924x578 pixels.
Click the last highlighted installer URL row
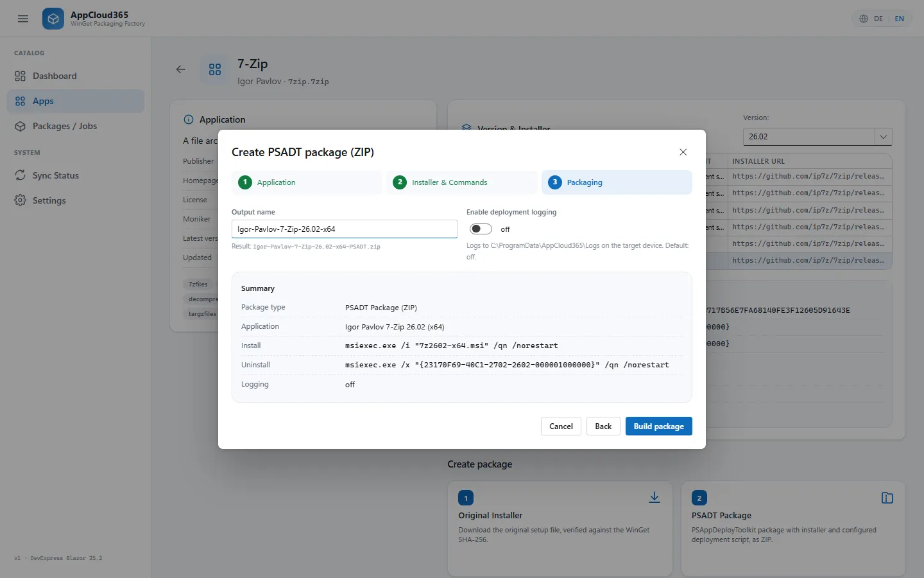pos(809,260)
